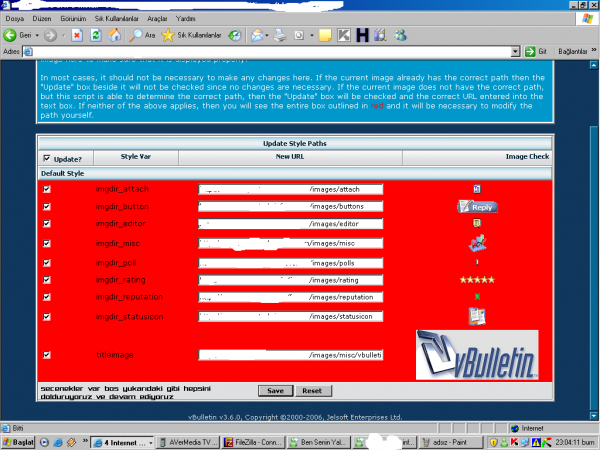
Task: Open Sık Kullanılanlar star favorites
Action: click(168, 35)
